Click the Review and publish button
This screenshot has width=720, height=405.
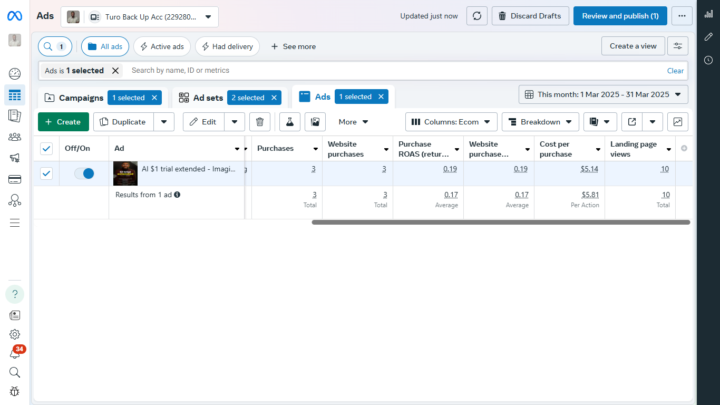point(620,16)
